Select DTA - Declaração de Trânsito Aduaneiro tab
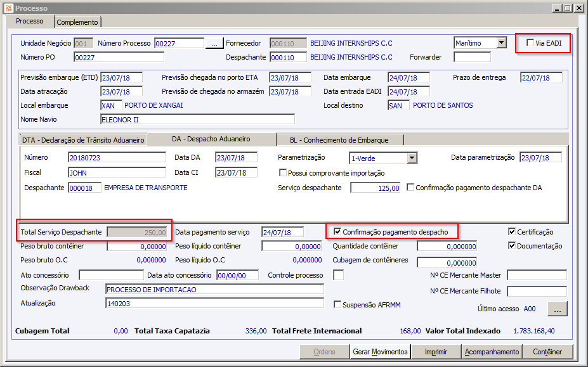Image resolution: width=588 pixels, height=367 pixels. pyautogui.click(x=83, y=140)
